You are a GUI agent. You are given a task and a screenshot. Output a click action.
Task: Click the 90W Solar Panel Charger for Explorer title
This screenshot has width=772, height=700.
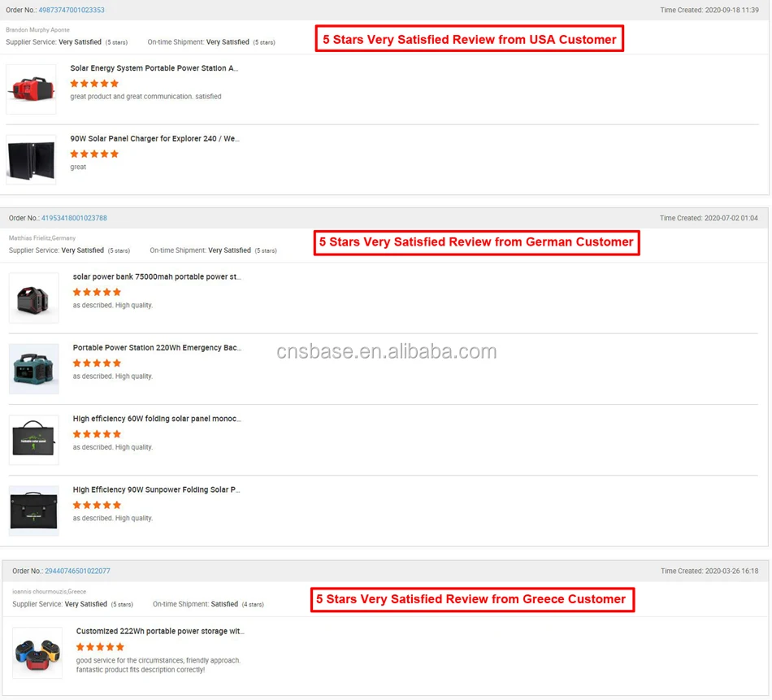(x=154, y=138)
